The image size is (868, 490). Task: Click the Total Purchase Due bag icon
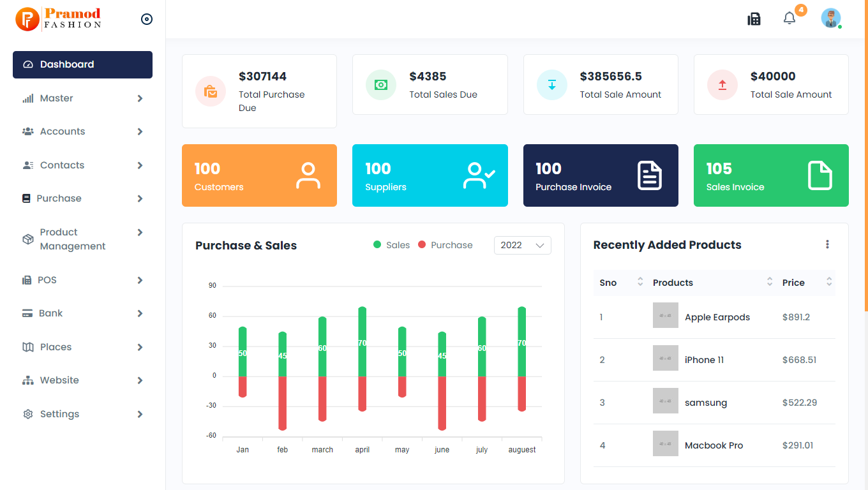211,91
